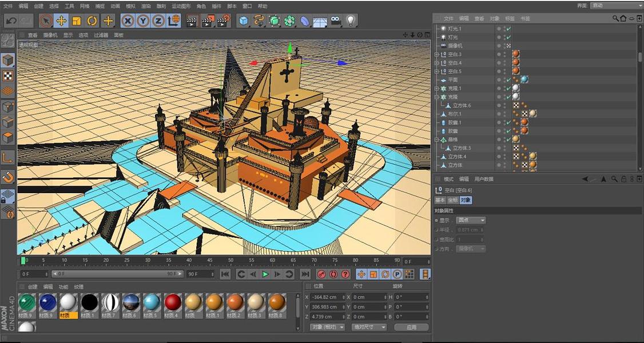
Task: Open the 运动图形 menu
Action: coord(181,6)
